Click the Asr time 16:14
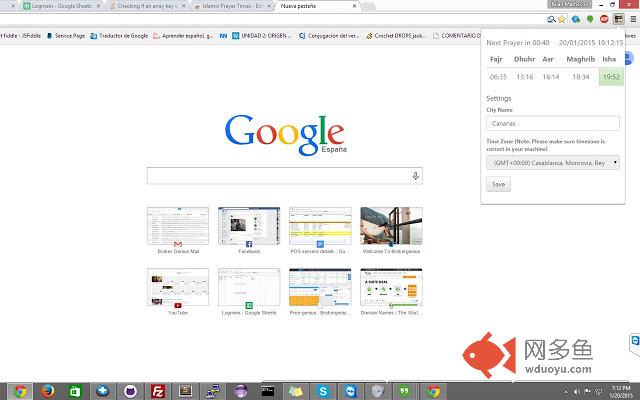640x400 pixels. click(551, 77)
